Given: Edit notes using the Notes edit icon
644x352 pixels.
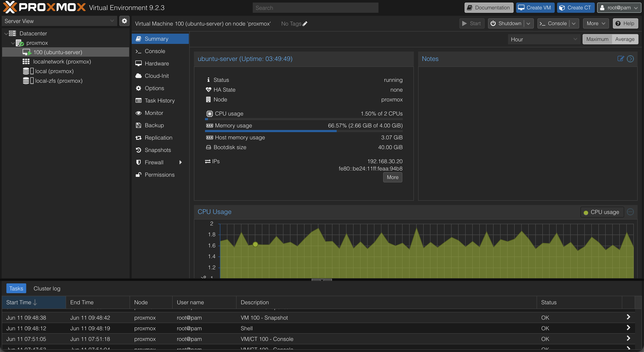Looking at the screenshot, I should coord(621,59).
